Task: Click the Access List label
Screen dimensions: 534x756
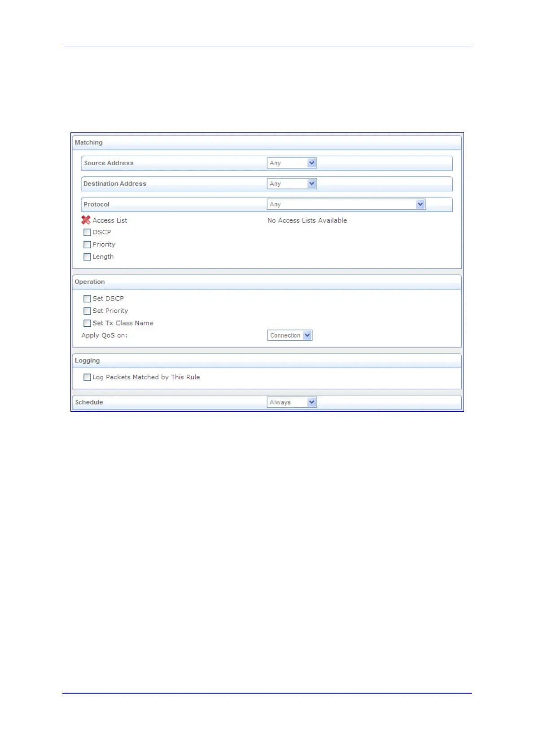Action: (x=110, y=220)
